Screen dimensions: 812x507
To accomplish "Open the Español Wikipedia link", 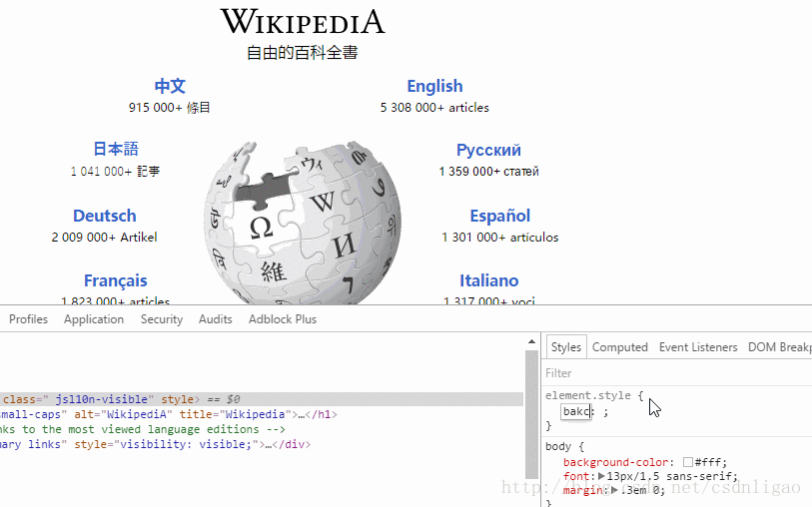I will point(499,216).
